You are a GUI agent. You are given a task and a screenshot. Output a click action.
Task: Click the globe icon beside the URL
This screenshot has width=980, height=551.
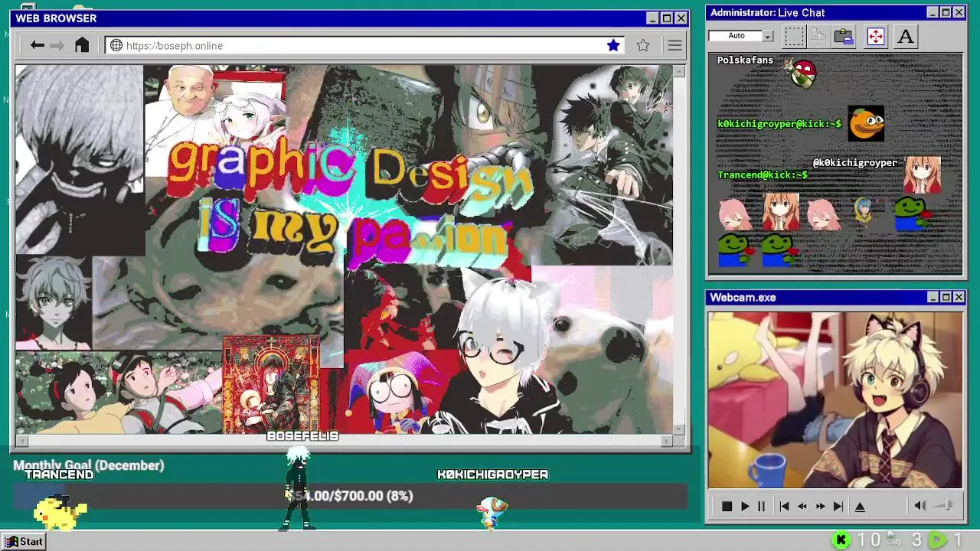(x=116, y=46)
